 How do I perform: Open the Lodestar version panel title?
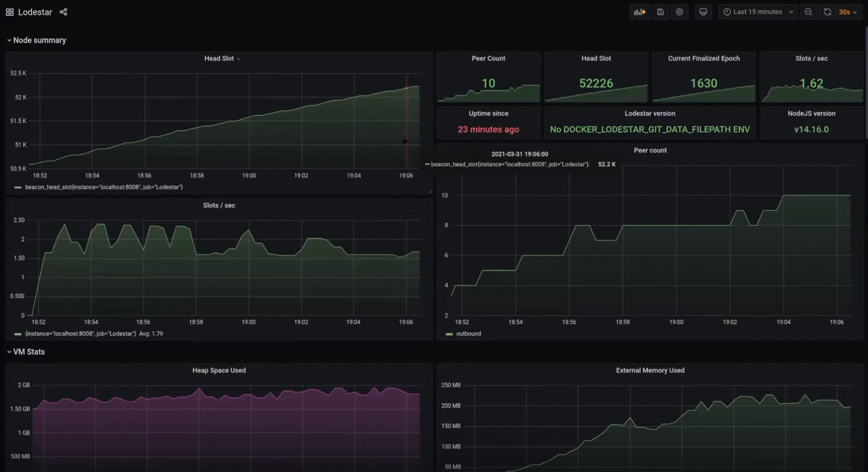click(x=650, y=113)
